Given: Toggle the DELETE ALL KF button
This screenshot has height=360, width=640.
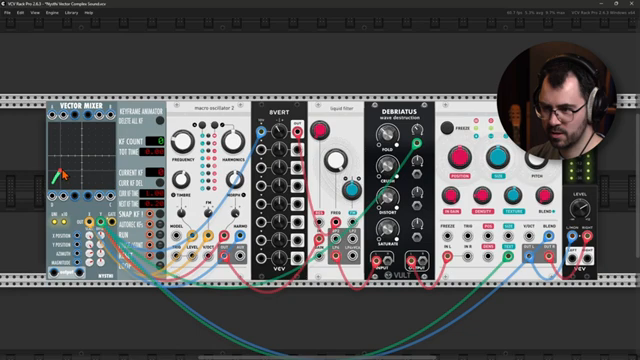Looking at the screenshot, I should [160, 121].
